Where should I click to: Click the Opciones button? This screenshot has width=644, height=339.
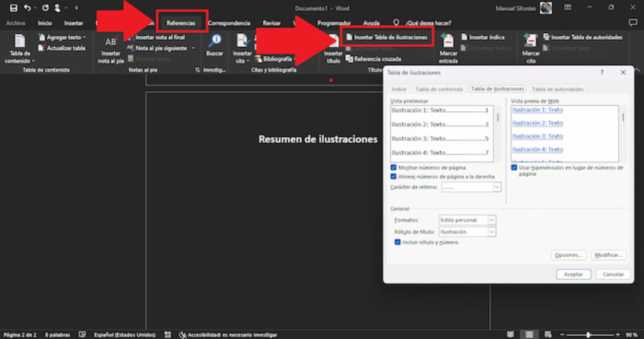(x=568, y=255)
